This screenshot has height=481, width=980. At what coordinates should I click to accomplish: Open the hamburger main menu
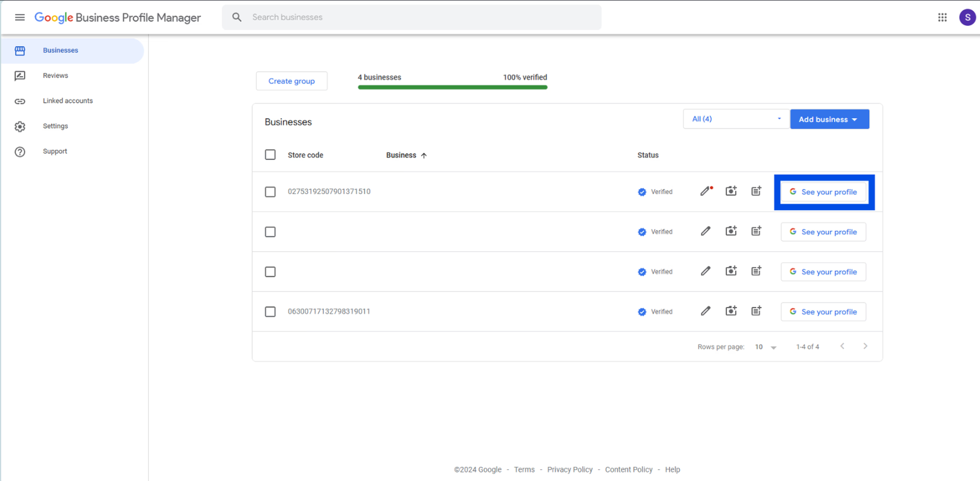[x=20, y=17]
